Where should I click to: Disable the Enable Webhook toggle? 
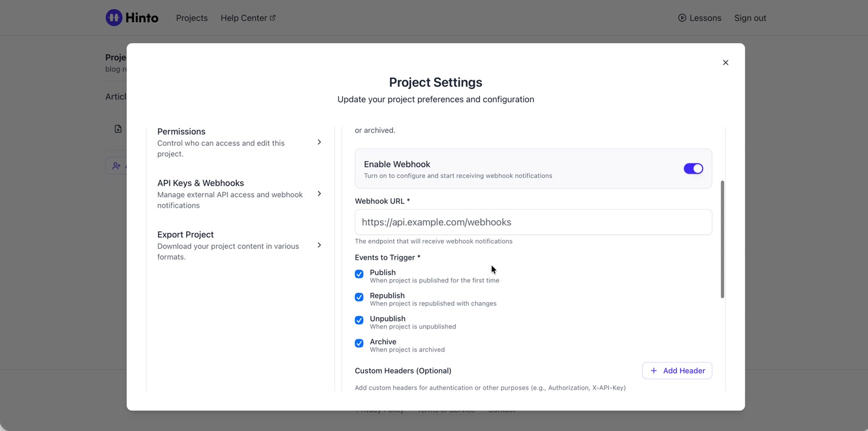pos(693,169)
